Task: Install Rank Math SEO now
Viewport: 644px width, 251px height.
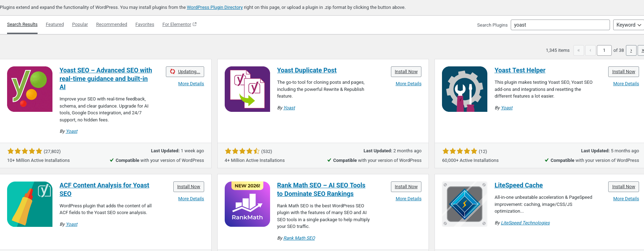Action: (406, 186)
